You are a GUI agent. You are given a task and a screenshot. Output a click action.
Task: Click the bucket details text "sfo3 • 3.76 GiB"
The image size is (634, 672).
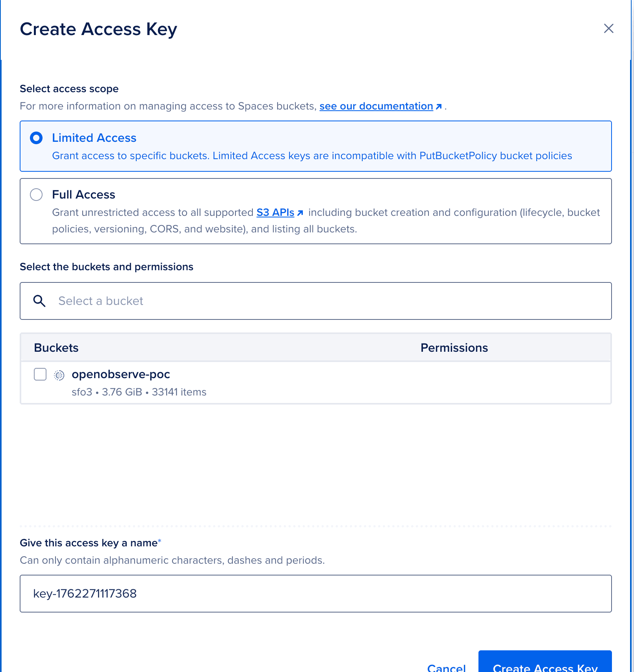(x=106, y=392)
